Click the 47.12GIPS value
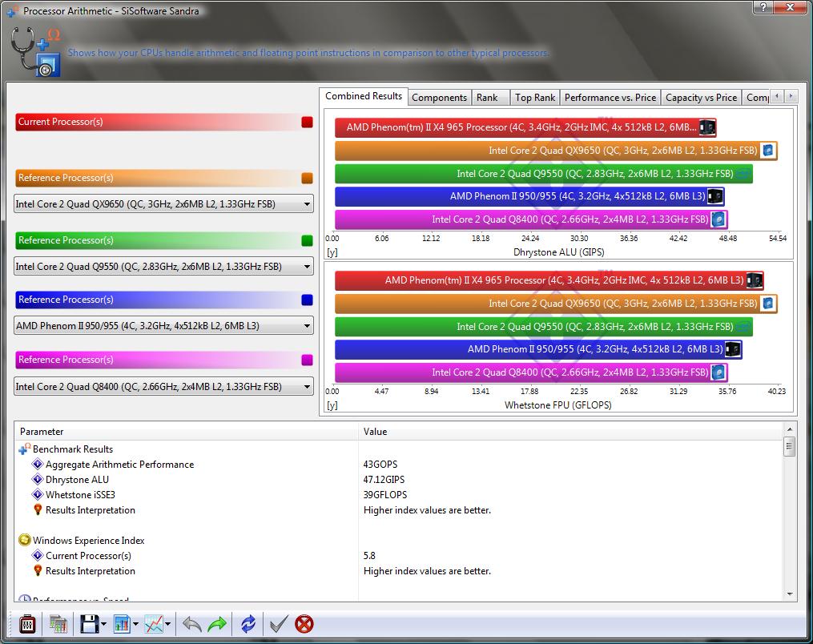813x644 pixels. 384,480
